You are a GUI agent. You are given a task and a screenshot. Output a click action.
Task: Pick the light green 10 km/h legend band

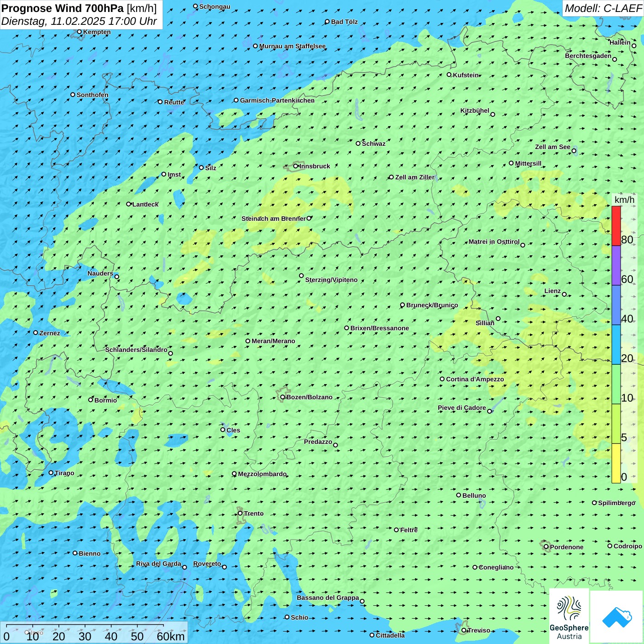click(616, 384)
